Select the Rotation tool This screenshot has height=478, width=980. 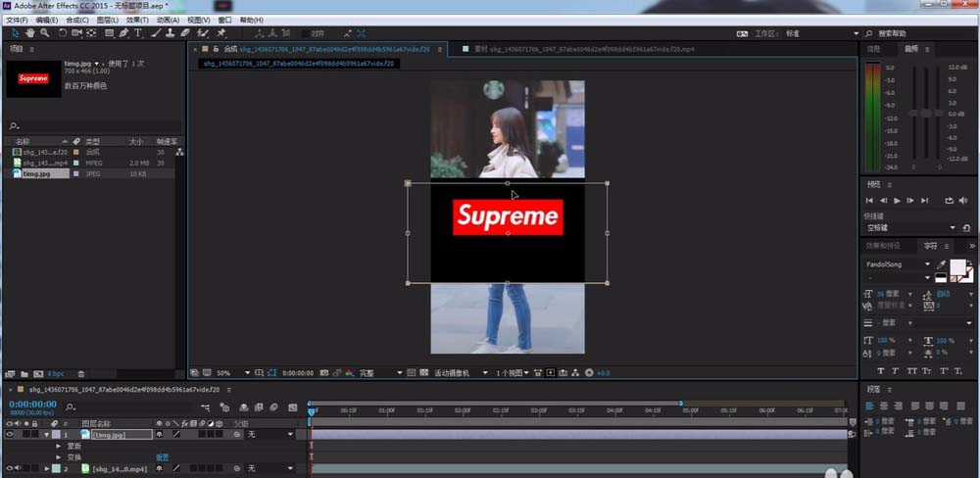click(63, 33)
